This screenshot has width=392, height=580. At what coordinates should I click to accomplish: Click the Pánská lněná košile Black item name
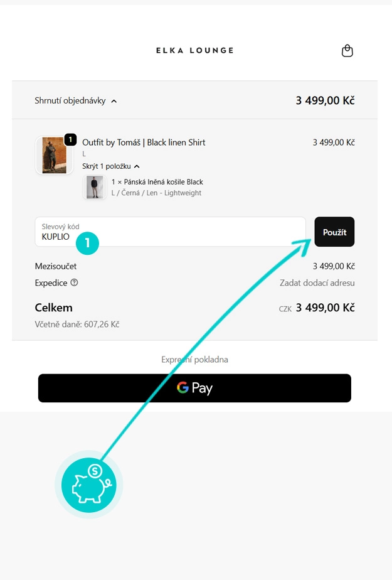click(x=157, y=182)
